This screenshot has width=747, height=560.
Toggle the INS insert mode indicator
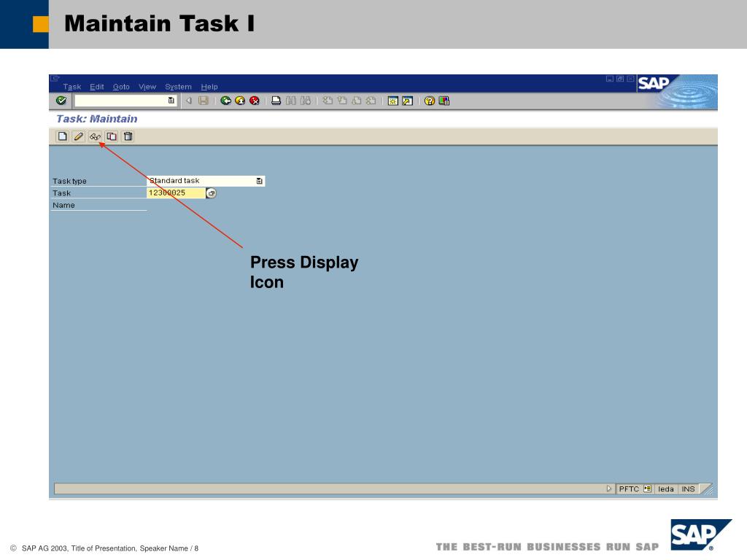(688, 489)
